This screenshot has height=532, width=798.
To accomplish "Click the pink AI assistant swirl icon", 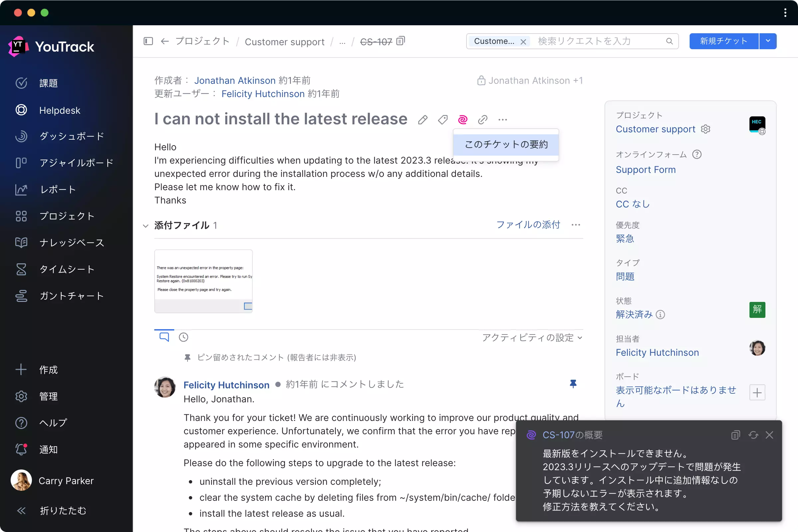I will click(463, 120).
